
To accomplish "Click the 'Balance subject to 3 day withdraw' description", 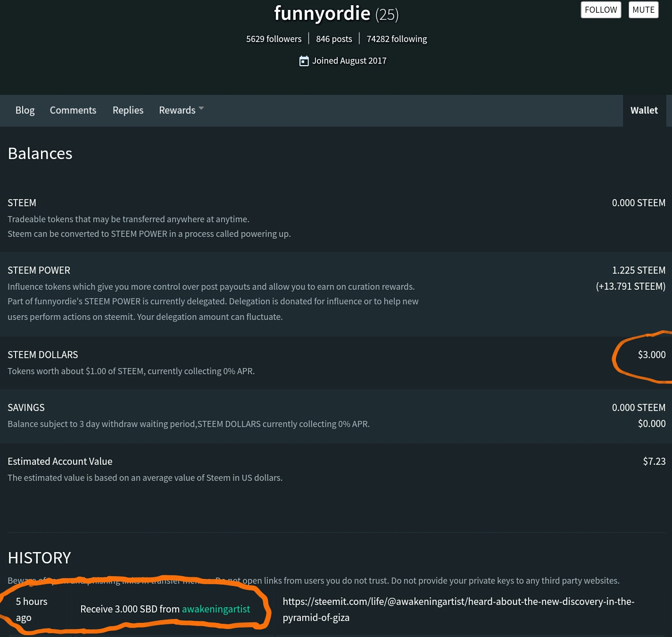I will (189, 424).
